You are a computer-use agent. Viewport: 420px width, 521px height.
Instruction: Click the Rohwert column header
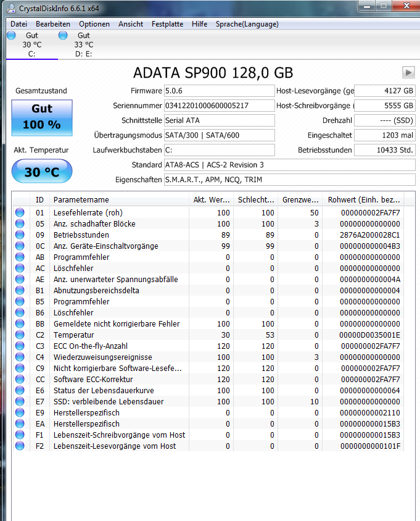(363, 199)
